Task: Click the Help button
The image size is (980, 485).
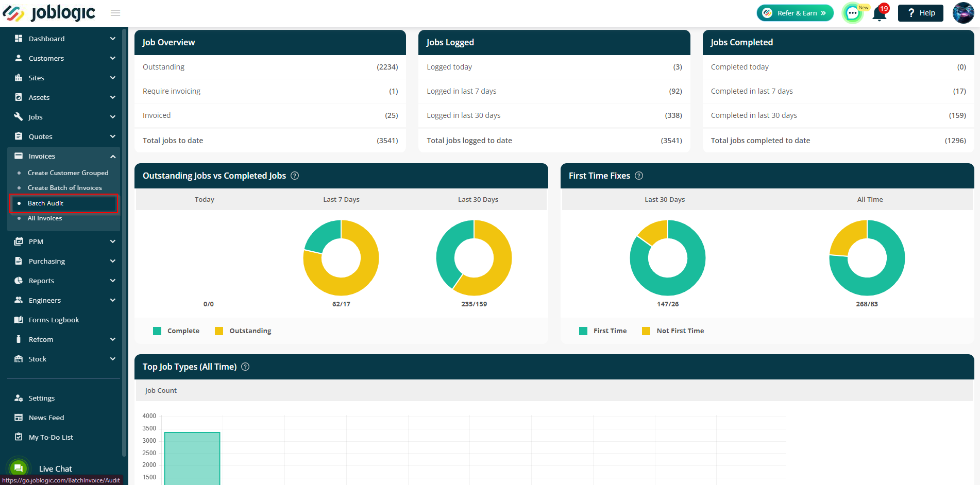Action: coord(920,13)
